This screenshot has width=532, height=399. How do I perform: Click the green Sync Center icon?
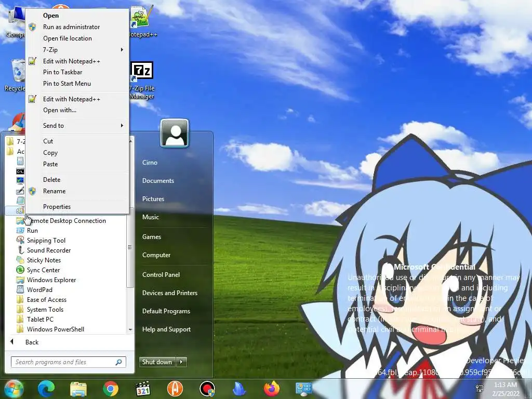[20, 270]
